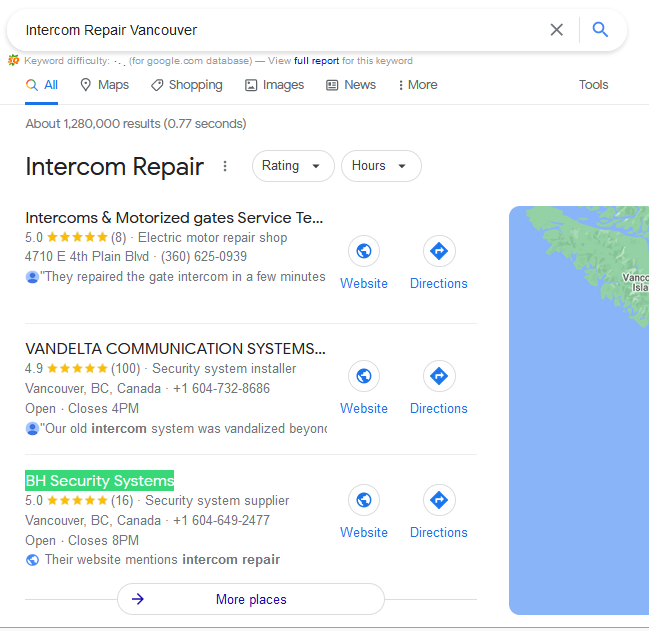The width and height of the screenshot is (649, 631).
Task: Click 'Open · Closes 4PM' hours text
Action: point(82,408)
